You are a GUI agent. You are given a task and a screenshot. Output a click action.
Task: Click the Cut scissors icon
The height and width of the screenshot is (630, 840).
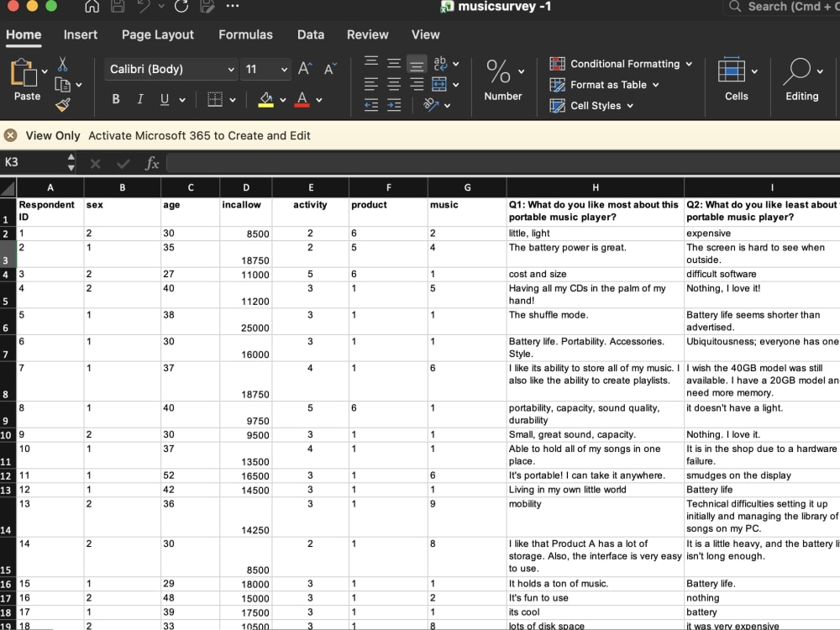pyautogui.click(x=63, y=65)
